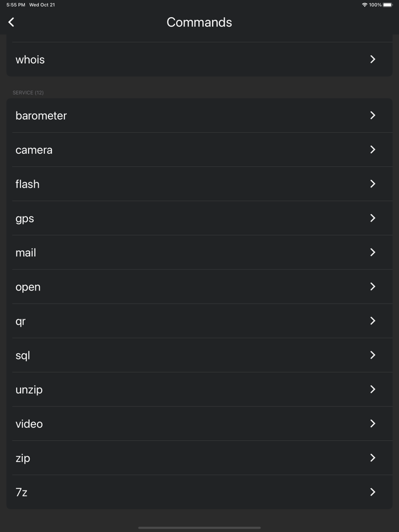Tap the Commands title in the navigation bar
The width and height of the screenshot is (399, 532).
pos(199,22)
